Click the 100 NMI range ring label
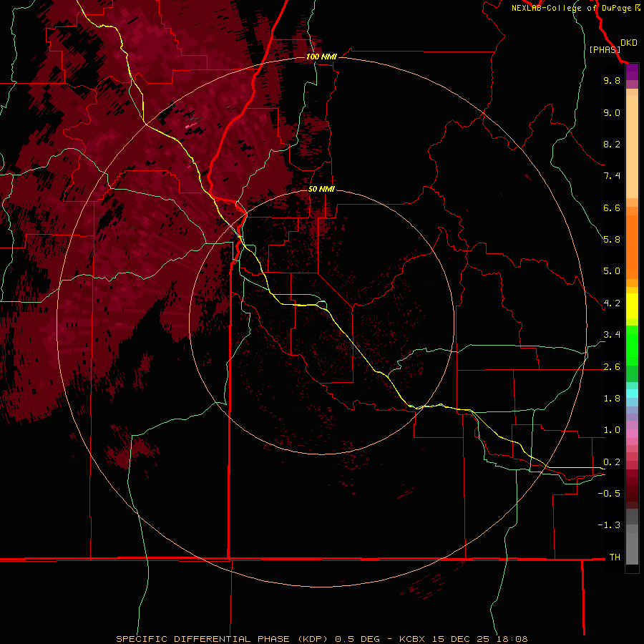Screen dimensions: 644x644 (321, 57)
